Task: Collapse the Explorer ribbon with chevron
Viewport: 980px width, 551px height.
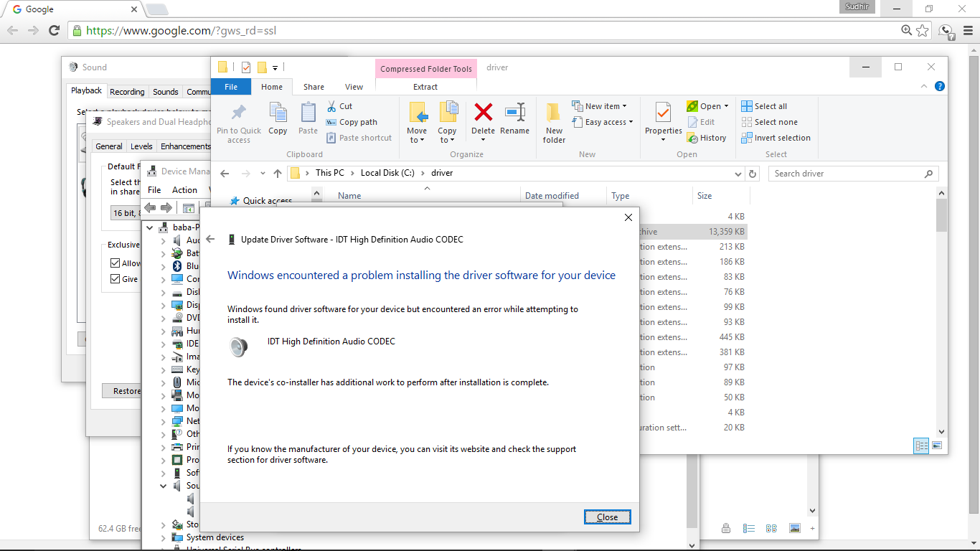Action: (x=925, y=86)
